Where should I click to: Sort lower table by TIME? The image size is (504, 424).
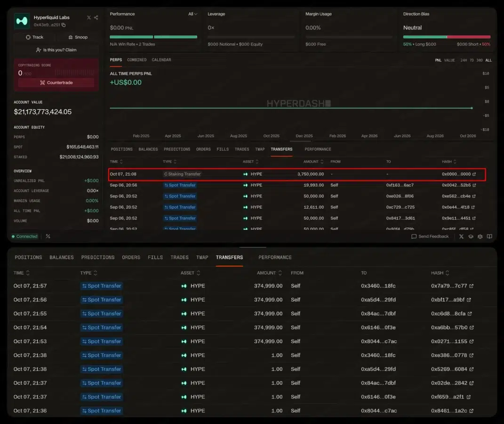point(22,273)
